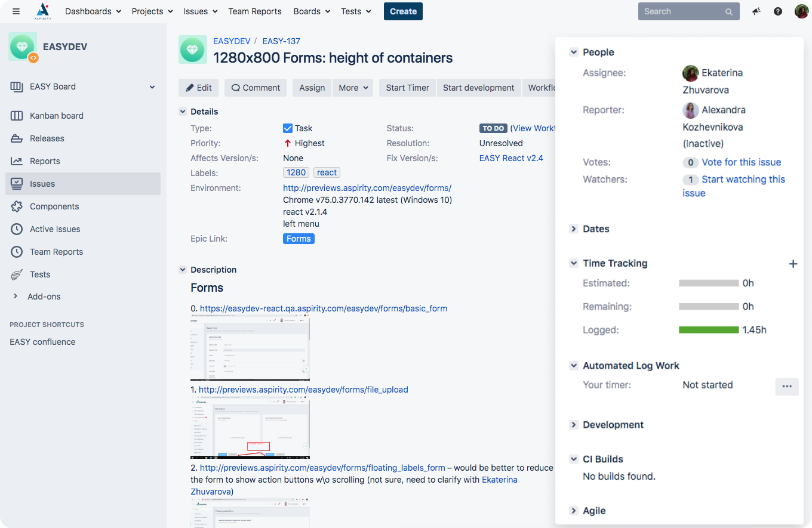
Task: Click the Task type checkbox icon
Action: (288, 128)
